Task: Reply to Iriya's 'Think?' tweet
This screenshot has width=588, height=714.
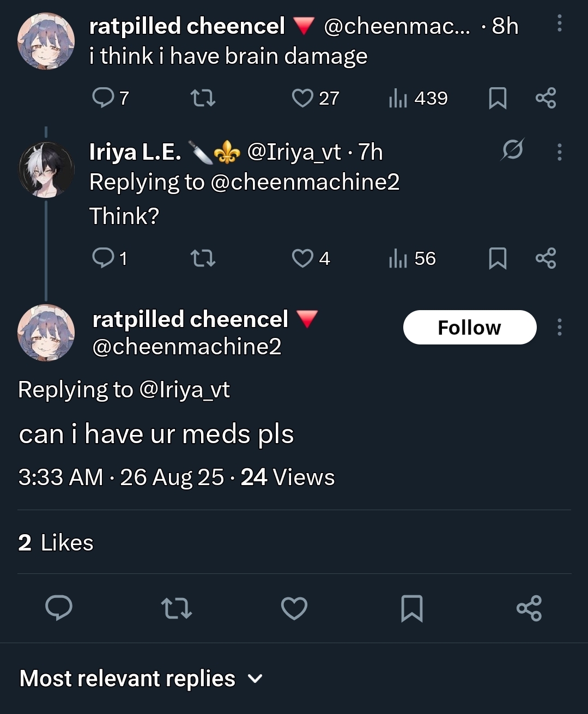Action: pyautogui.click(x=103, y=258)
